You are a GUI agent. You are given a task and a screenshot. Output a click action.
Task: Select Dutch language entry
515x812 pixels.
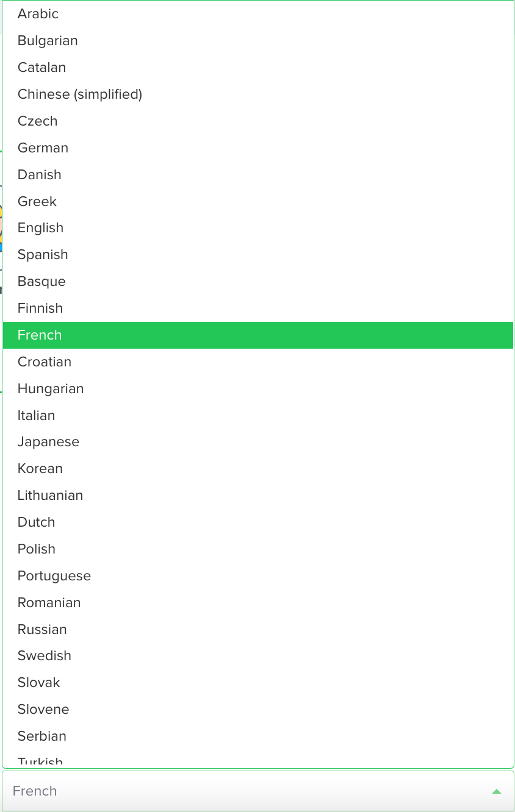(x=257, y=522)
